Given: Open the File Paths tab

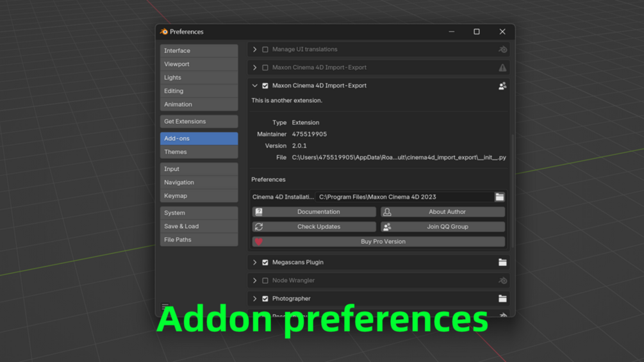Looking at the screenshot, I should pyautogui.click(x=199, y=240).
